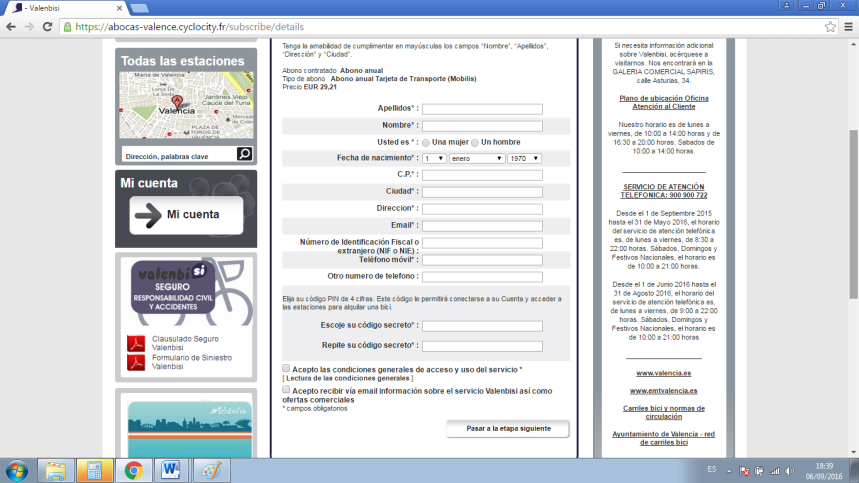859x483 pixels.
Task: Open Lectura de las condiciones generales link
Action: [348, 378]
